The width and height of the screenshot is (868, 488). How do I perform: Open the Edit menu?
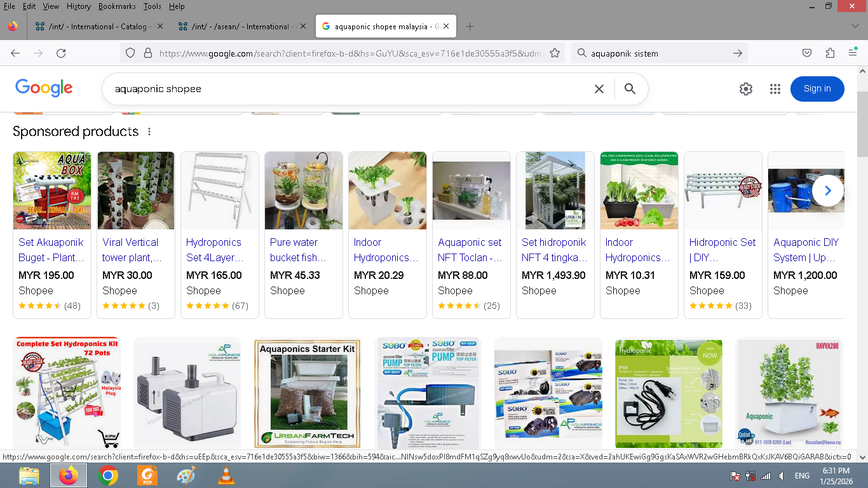[29, 6]
